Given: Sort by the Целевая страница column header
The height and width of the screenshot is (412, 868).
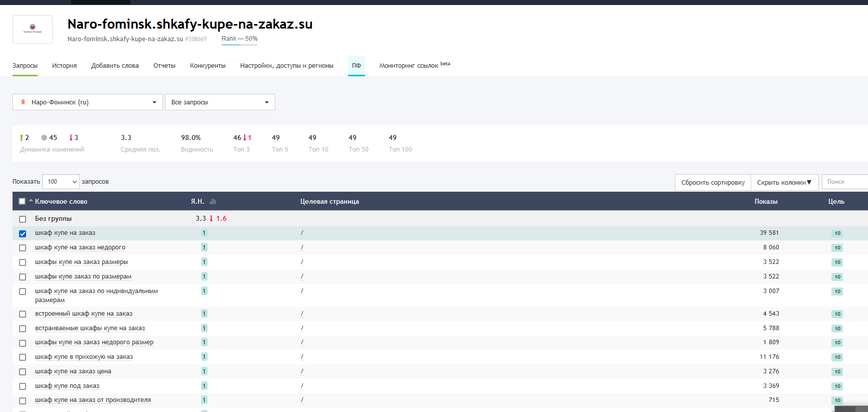Looking at the screenshot, I should point(329,201).
